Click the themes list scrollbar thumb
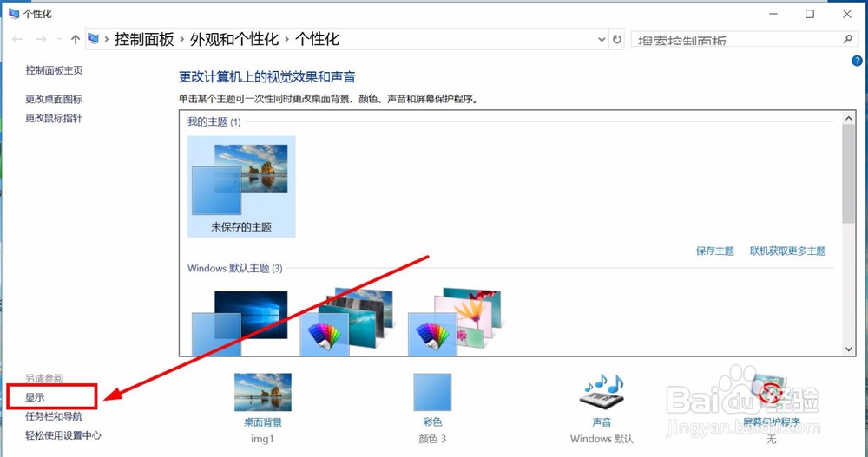Image resolution: width=868 pixels, height=457 pixels. (x=848, y=173)
